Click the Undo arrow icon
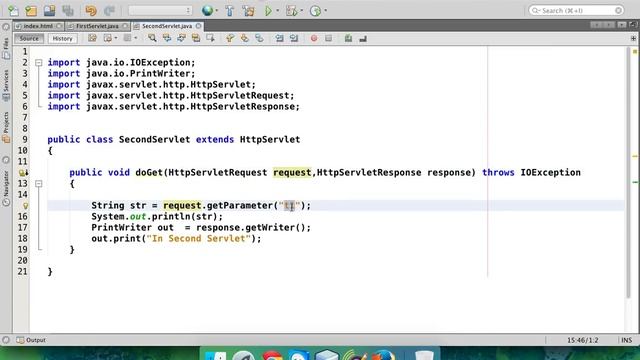Screen dimensions: 640x360 [91, 11]
